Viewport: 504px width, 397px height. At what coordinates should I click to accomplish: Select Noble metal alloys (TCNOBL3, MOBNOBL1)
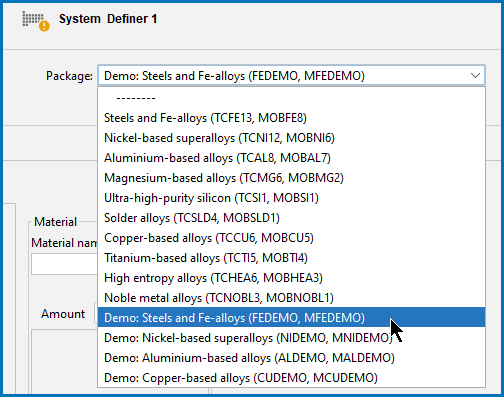point(291,298)
